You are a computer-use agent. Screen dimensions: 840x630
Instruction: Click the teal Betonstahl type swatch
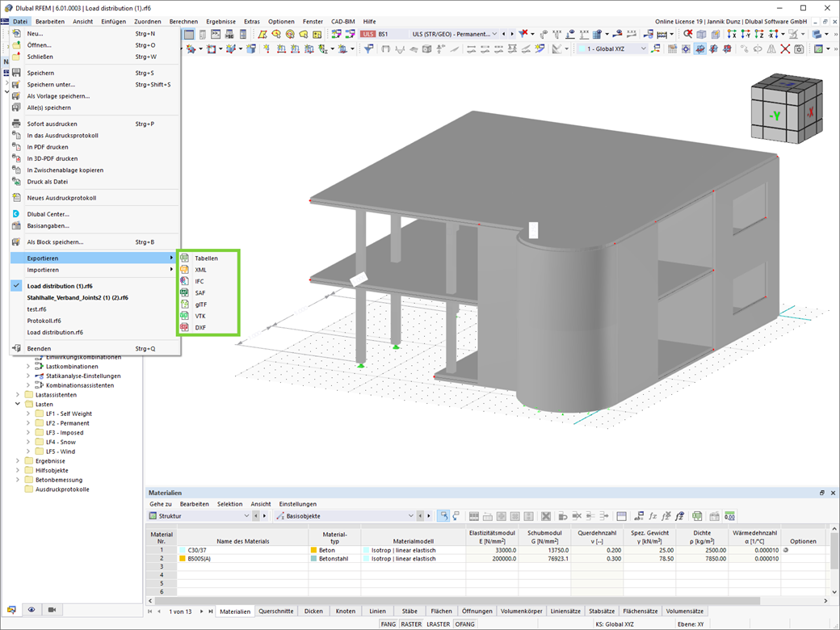[x=314, y=559]
